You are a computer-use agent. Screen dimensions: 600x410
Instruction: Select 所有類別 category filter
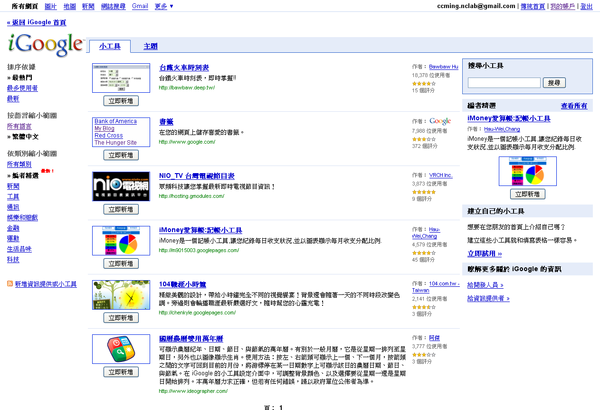tap(19, 164)
